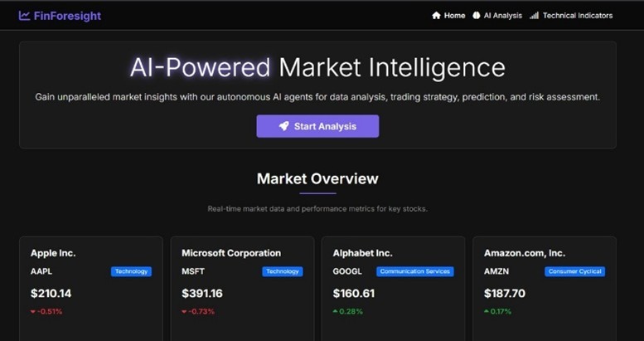Open the Apple Inc. stock card
Image resolution: width=644 pixels, height=341 pixels.
tap(91, 289)
